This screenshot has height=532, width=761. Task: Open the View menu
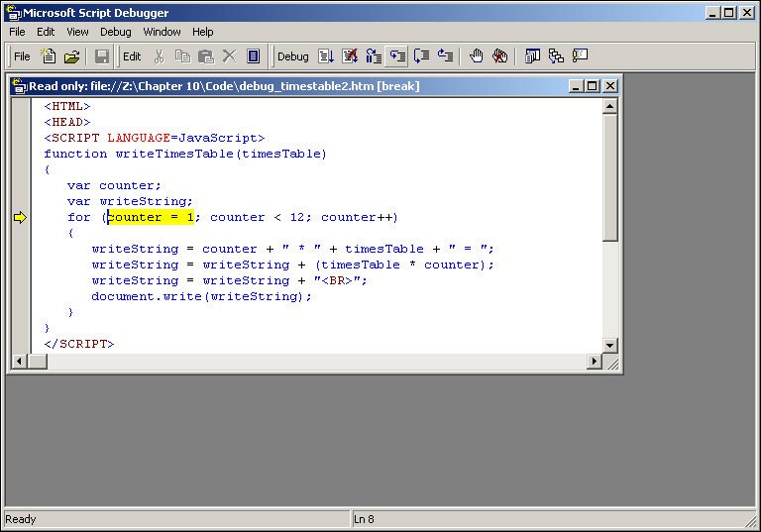(77, 32)
